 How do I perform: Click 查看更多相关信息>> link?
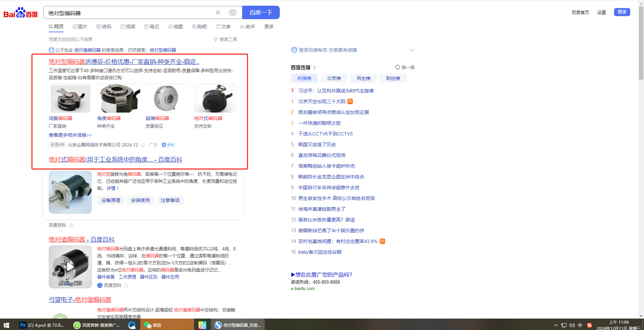point(70,135)
